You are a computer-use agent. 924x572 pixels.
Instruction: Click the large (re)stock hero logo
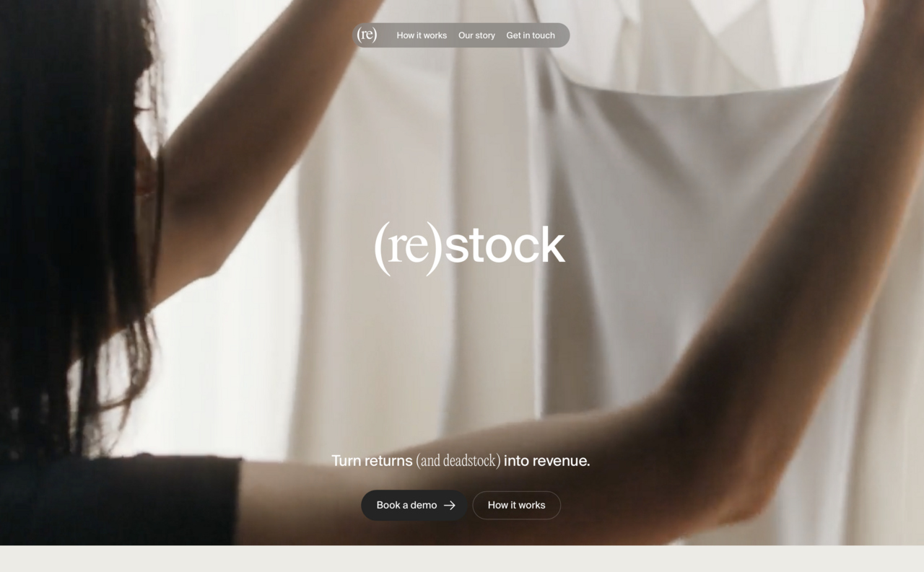point(469,248)
